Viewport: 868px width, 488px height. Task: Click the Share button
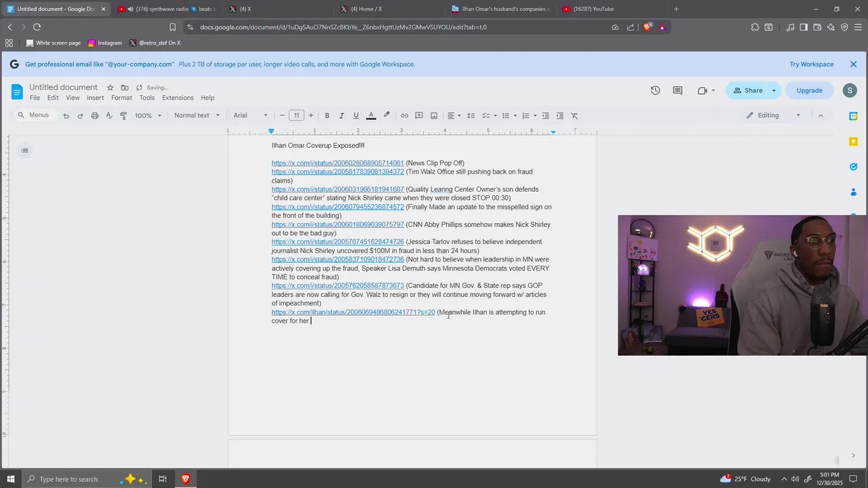click(747, 91)
